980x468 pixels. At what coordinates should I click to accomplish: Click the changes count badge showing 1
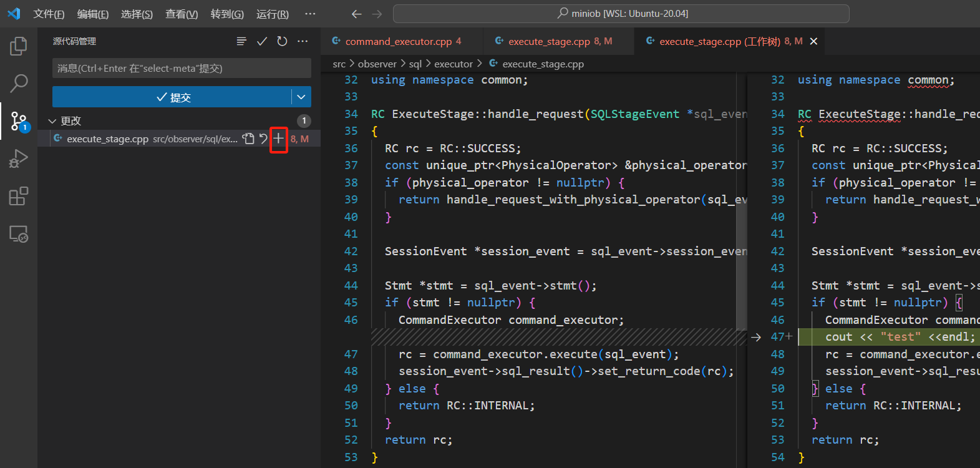(x=304, y=120)
